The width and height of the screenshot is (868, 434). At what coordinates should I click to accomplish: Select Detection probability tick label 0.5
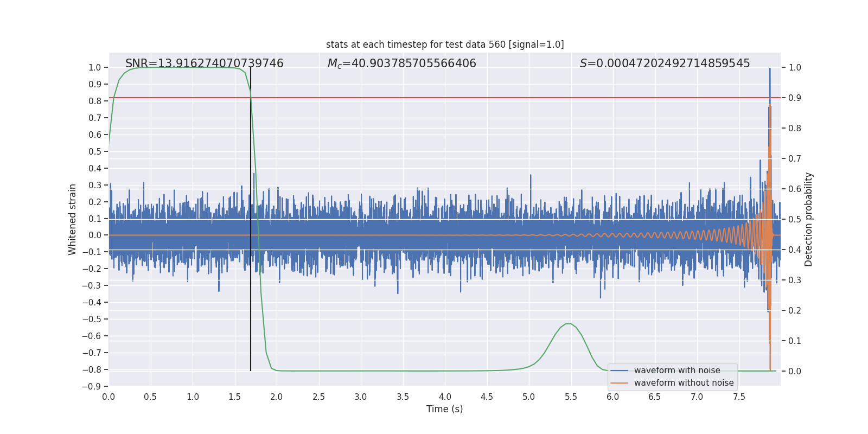[x=795, y=219]
